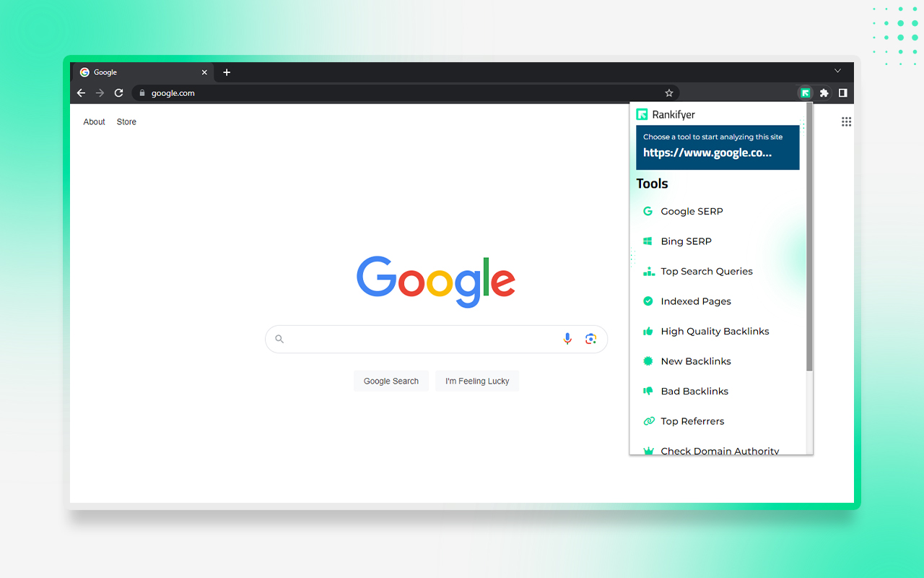This screenshot has width=924, height=578.
Task: Click the Tools heading in Rankifyer
Action: [652, 184]
